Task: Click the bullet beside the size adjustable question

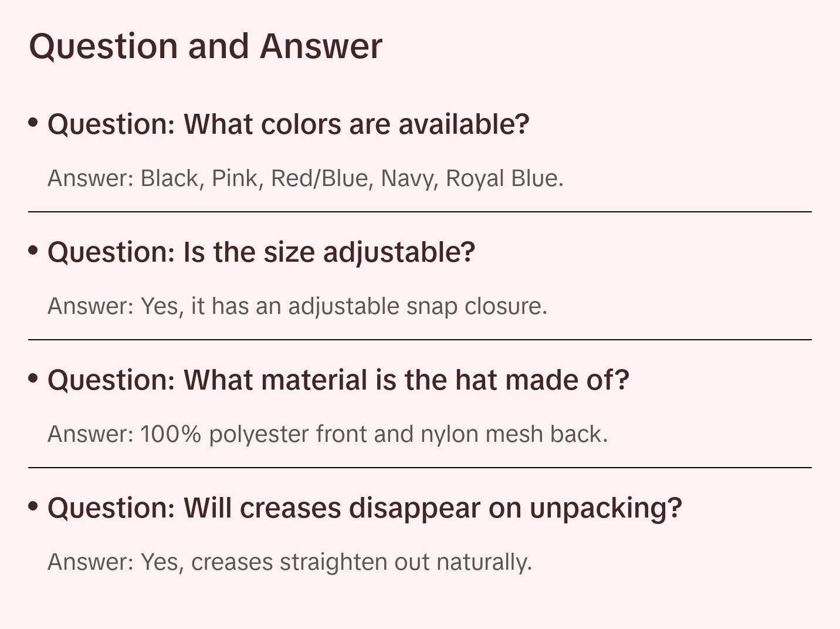Action: point(33,251)
